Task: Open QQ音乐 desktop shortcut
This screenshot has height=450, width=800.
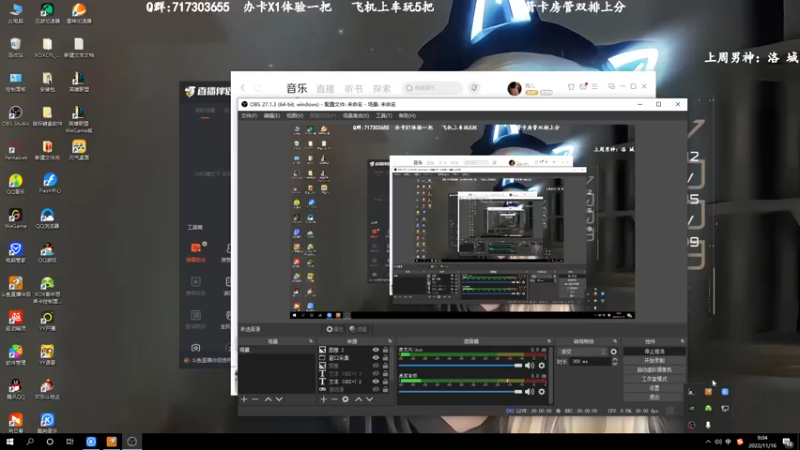Action: click(15, 184)
